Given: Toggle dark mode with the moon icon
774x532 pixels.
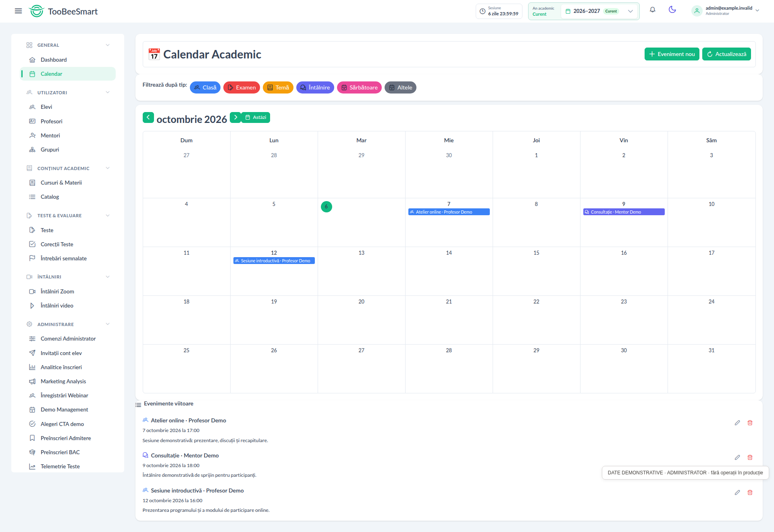Looking at the screenshot, I should (x=672, y=10).
